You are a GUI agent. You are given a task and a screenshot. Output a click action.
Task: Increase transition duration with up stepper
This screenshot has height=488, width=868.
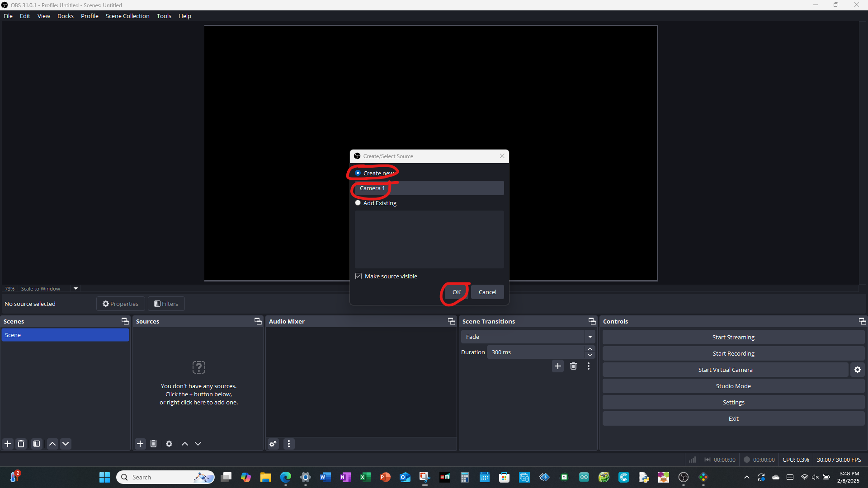click(590, 349)
